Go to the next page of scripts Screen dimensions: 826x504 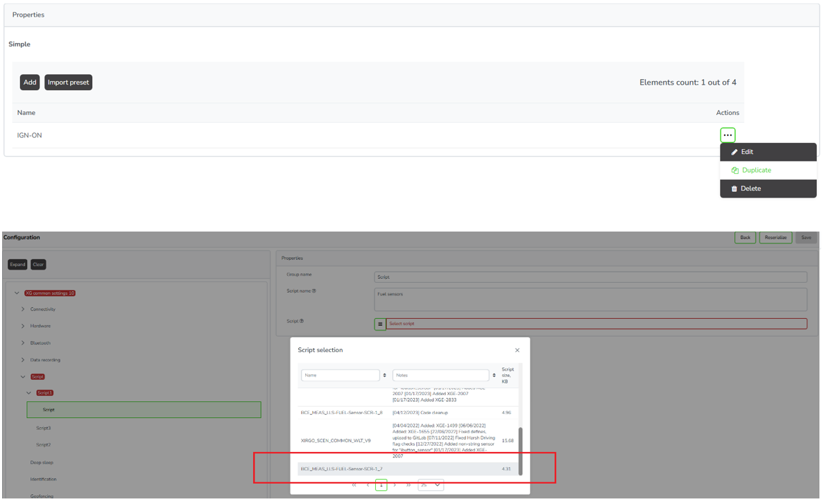point(395,485)
